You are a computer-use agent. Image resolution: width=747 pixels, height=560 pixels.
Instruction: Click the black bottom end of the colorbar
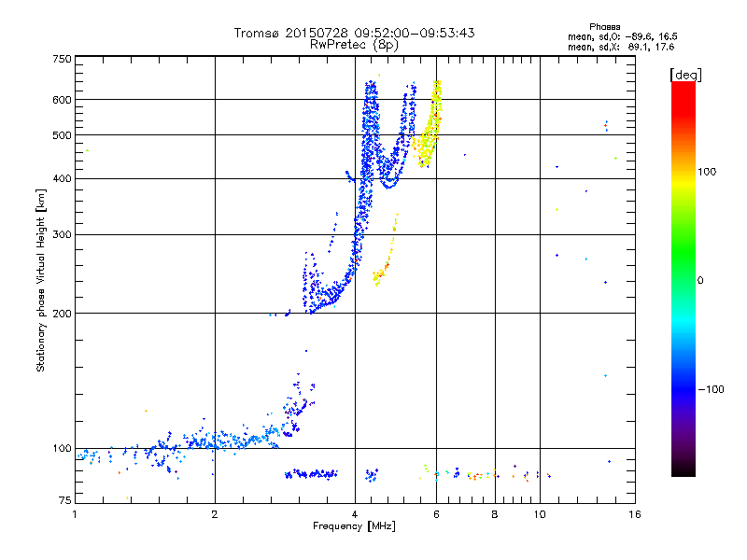[684, 469]
